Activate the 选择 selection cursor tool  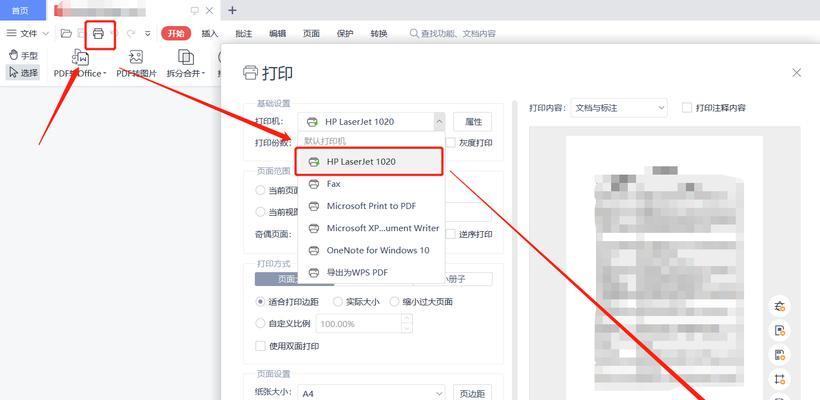click(24, 73)
